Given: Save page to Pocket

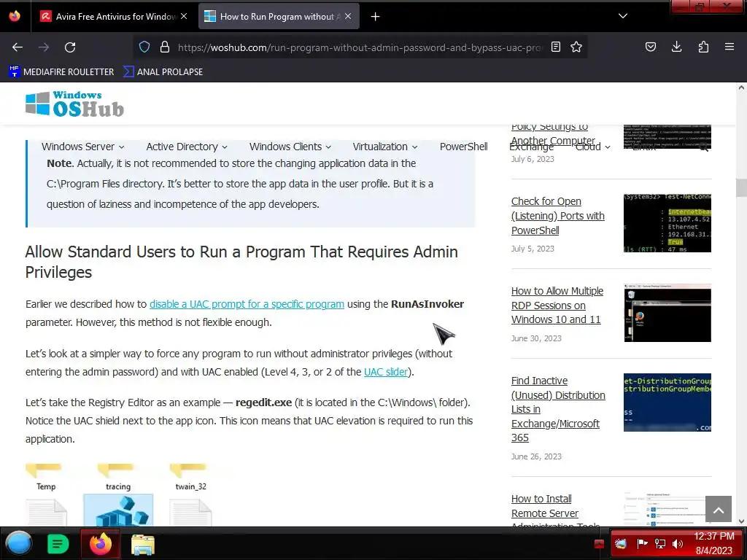Looking at the screenshot, I should [x=650, y=47].
